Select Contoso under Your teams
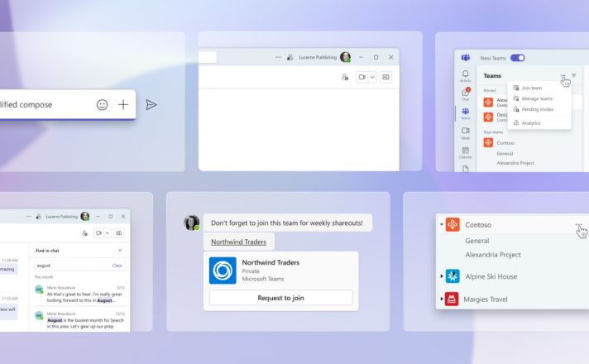 505,143
